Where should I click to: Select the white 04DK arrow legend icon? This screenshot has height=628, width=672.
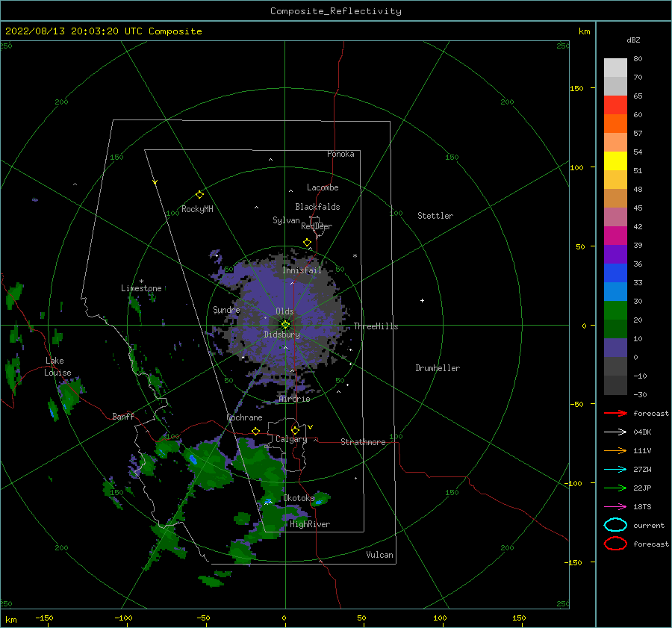click(615, 432)
